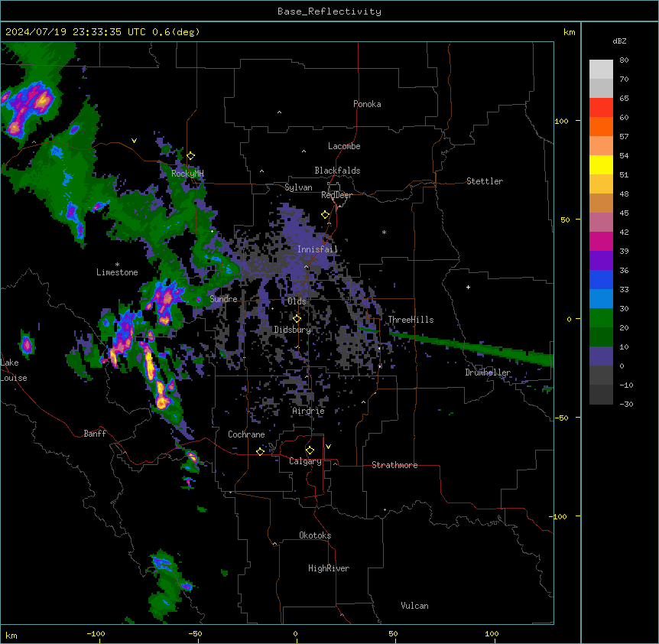Pick the magenta 39-42 dBZ legend swatch

601,241
